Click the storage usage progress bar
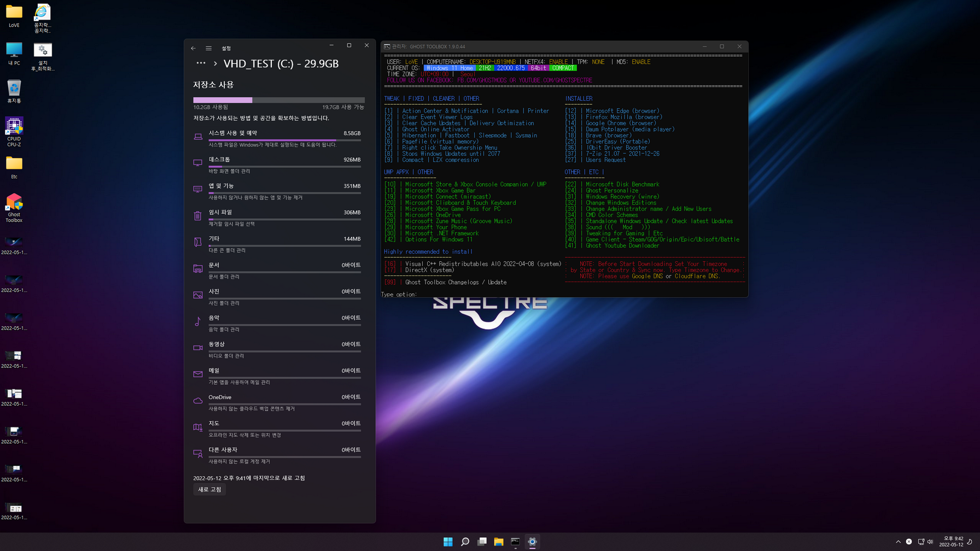This screenshot has width=980, height=551. coord(279,100)
